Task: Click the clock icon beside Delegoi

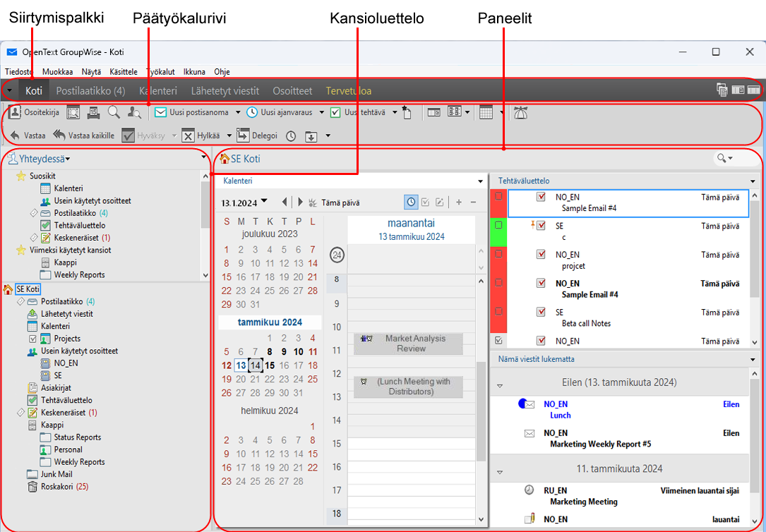Action: (291, 136)
